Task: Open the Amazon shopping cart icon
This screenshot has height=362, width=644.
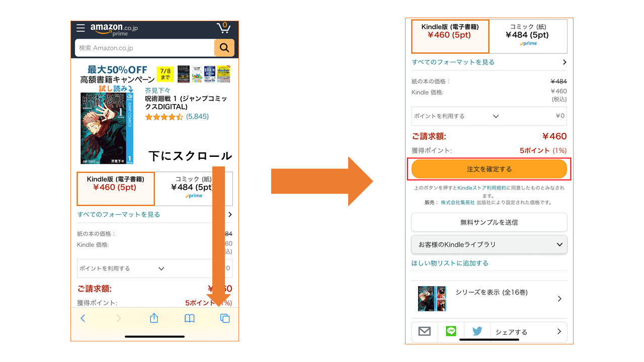Action: pyautogui.click(x=223, y=28)
